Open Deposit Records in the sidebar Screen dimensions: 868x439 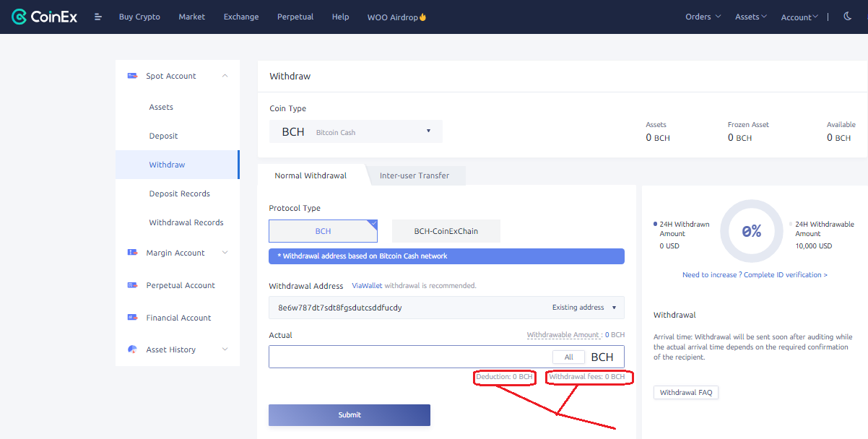coord(180,194)
